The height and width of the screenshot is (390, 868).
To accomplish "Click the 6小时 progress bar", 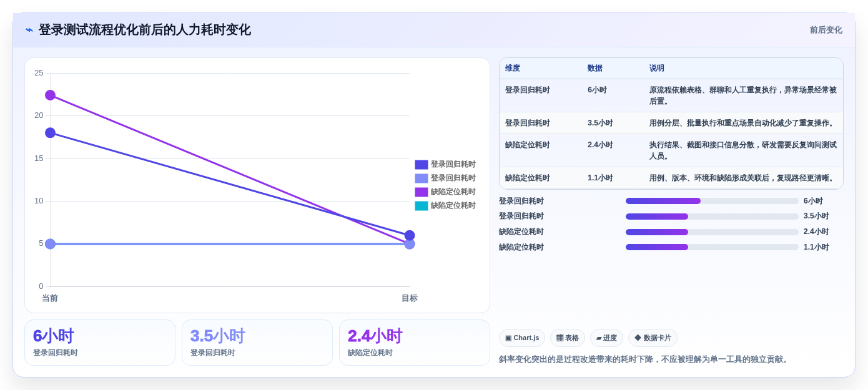I will click(712, 201).
